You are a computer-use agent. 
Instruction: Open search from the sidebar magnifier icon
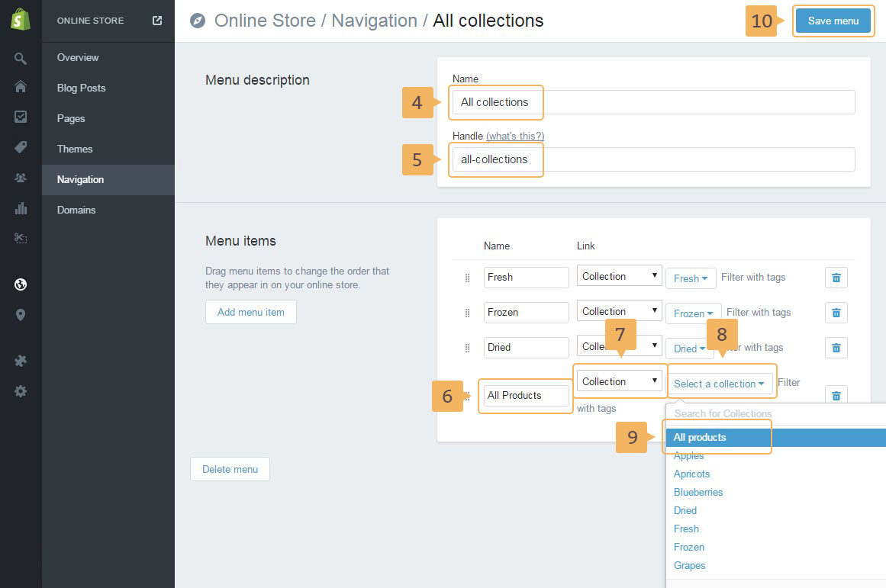(x=21, y=59)
